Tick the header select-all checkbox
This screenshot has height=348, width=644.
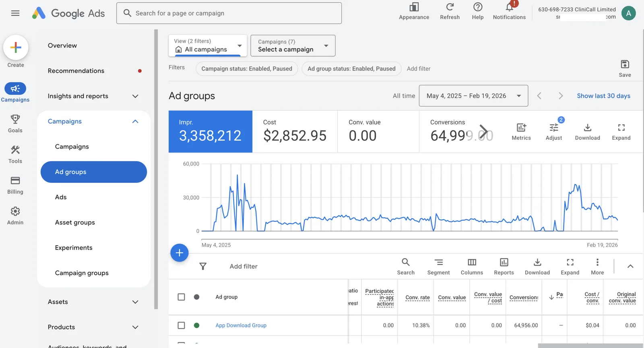click(182, 297)
